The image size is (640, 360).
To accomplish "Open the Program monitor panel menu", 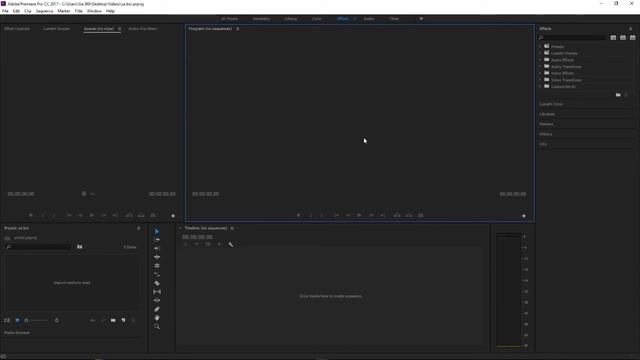I will pyautogui.click(x=238, y=29).
